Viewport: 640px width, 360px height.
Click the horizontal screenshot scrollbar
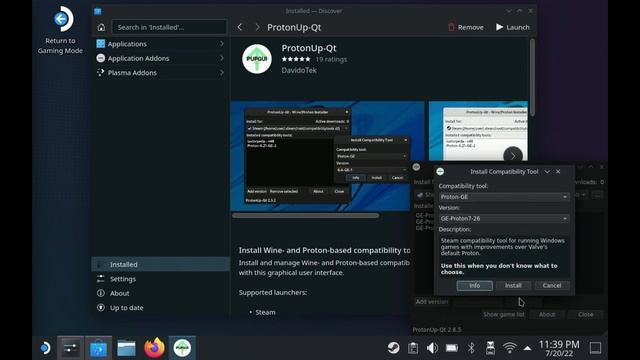pyautogui.click(x=305, y=216)
